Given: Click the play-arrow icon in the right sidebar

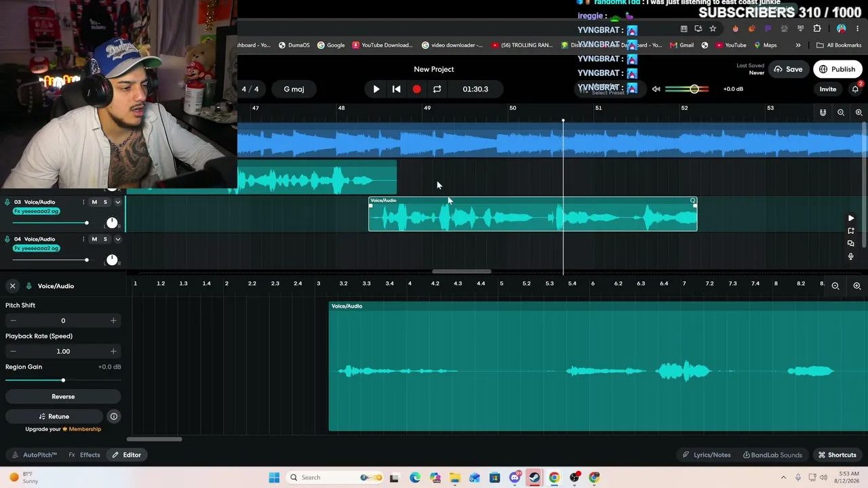Looking at the screenshot, I should point(851,218).
